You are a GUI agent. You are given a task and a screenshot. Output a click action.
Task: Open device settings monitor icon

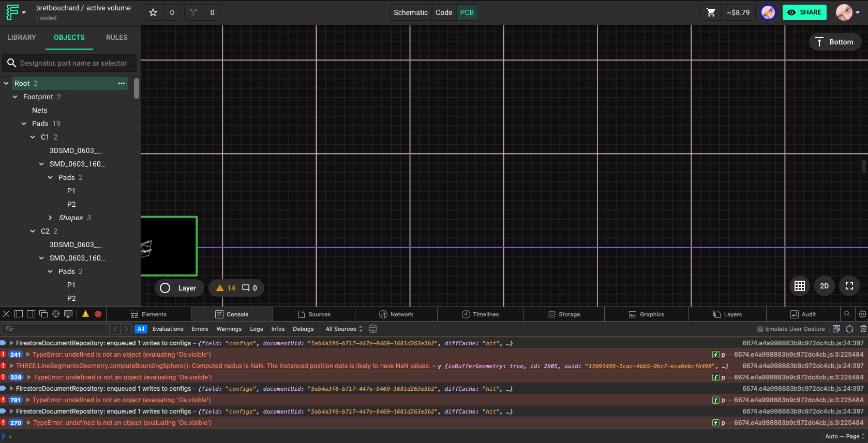click(68, 314)
